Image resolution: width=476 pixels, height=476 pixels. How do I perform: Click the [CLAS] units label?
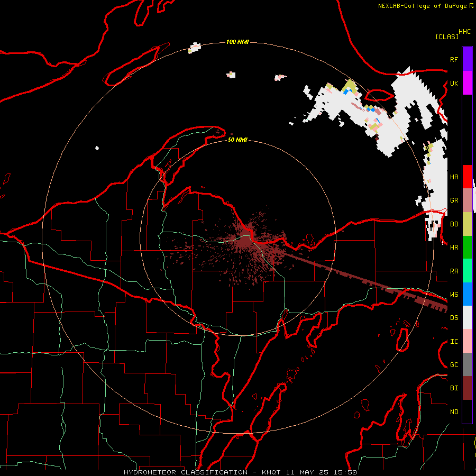point(446,36)
